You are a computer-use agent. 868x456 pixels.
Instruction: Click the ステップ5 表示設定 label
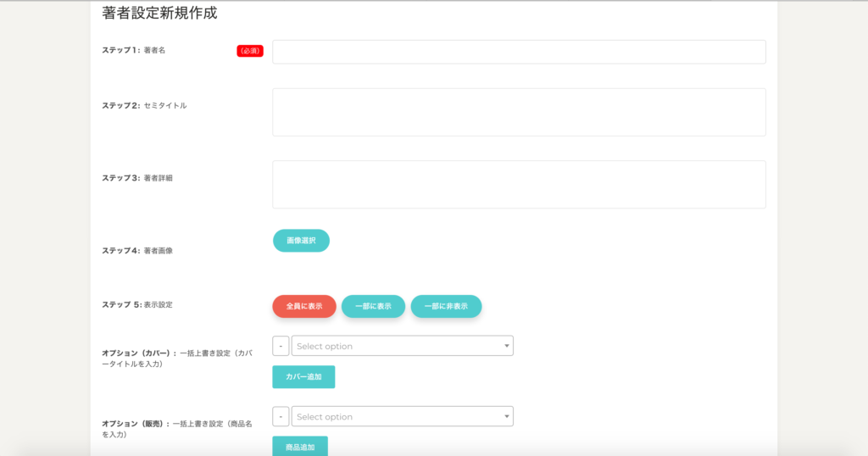point(137,304)
